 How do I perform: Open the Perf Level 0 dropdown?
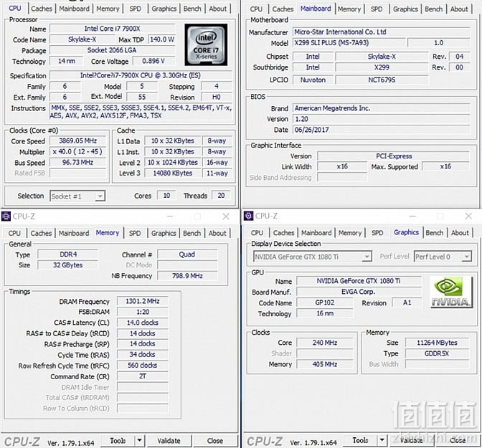coord(467,257)
